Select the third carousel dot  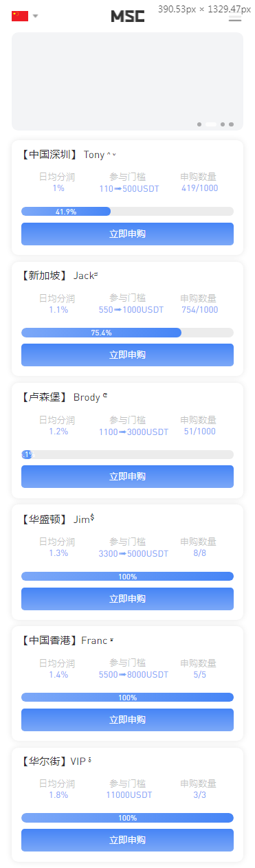pos(223,124)
